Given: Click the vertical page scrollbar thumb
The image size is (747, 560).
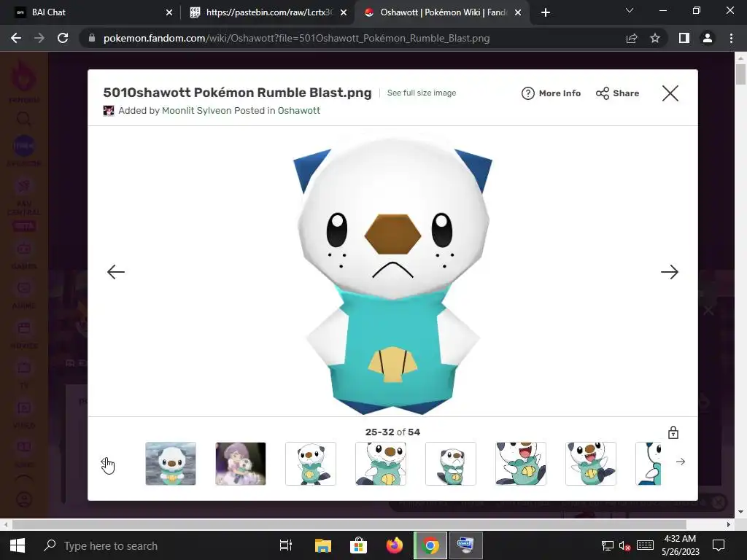Looking at the screenshot, I should [x=740, y=75].
